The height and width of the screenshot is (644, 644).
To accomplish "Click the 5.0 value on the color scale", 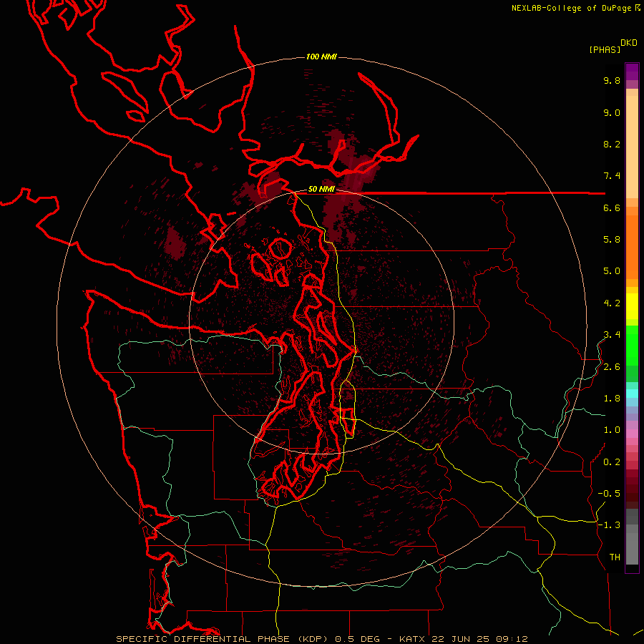I will coord(612,271).
